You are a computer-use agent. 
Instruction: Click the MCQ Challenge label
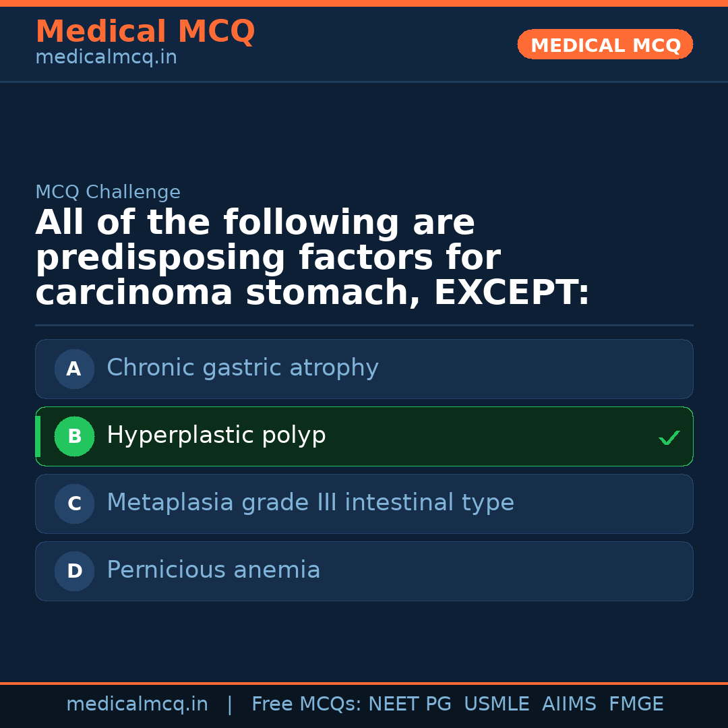pos(108,192)
